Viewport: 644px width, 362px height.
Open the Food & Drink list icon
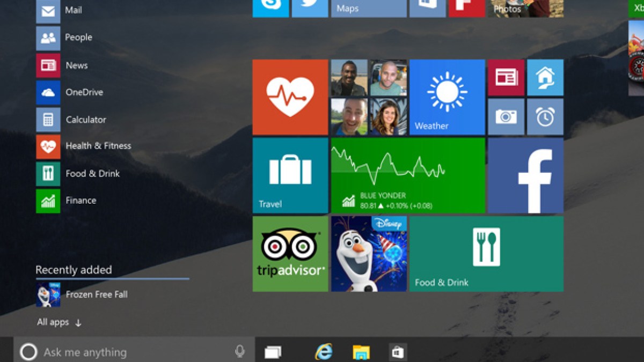(48, 174)
